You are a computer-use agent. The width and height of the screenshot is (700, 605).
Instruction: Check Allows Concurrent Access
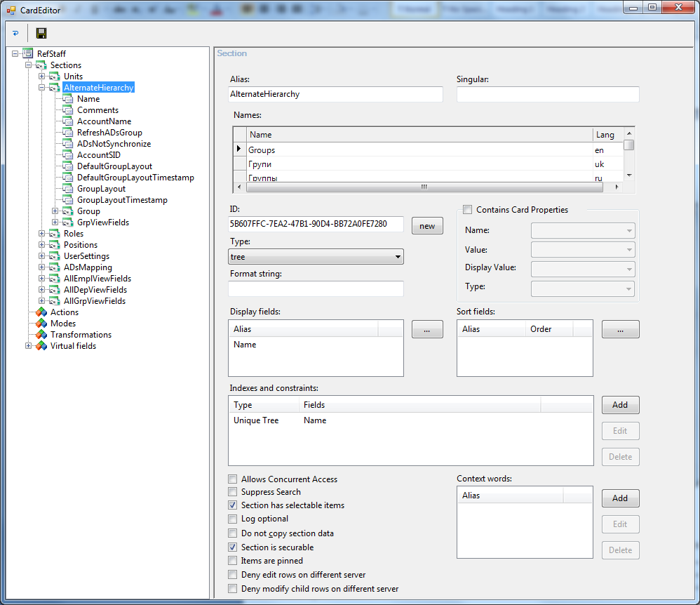click(233, 479)
